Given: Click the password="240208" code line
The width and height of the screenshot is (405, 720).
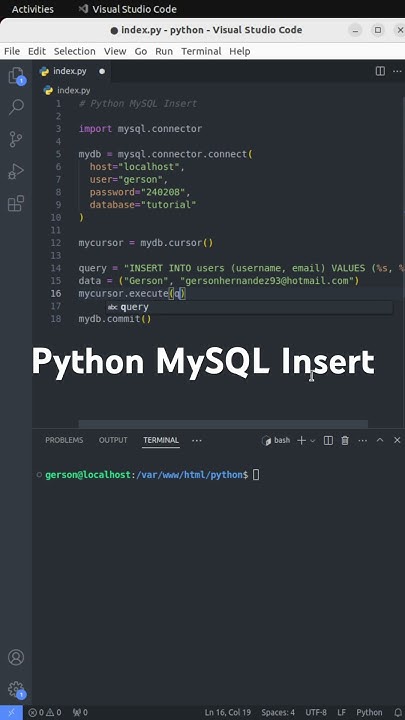Looking at the screenshot, I should point(140,192).
